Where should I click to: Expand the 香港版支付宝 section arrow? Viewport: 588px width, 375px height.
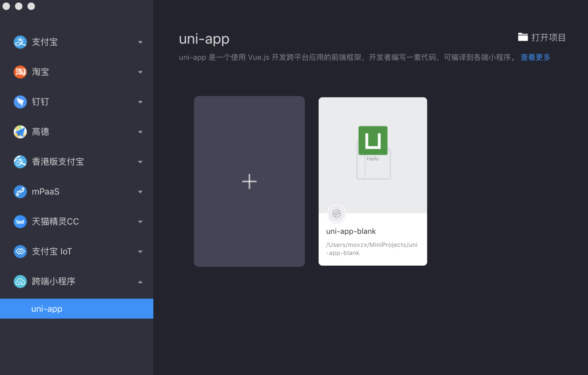point(140,162)
